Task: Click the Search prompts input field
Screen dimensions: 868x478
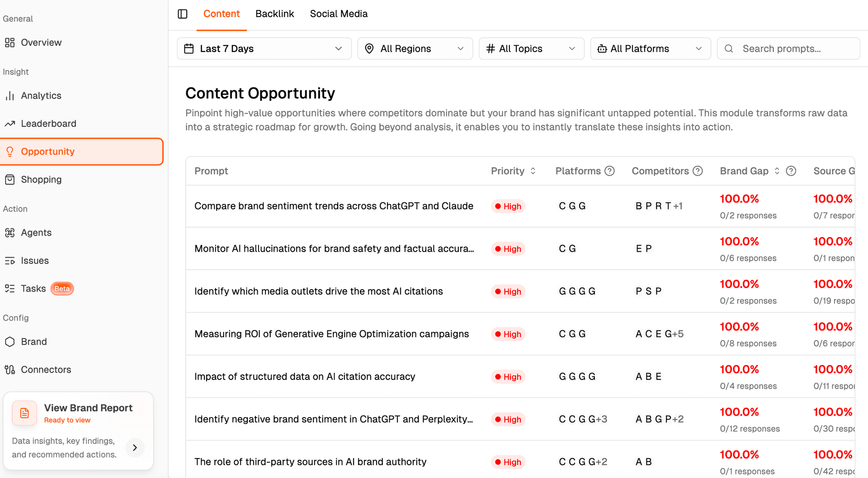Action: (788, 49)
